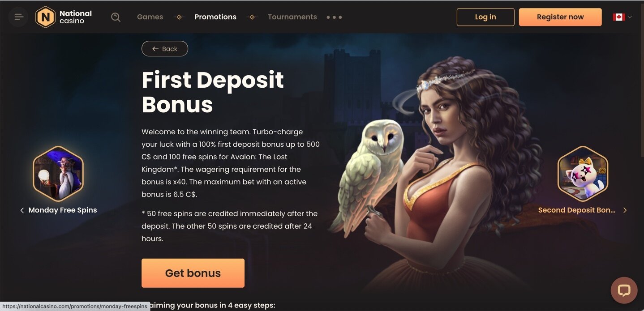Click the cat Second Deposit Bonus badge
The height and width of the screenshot is (311, 644).
583,174
